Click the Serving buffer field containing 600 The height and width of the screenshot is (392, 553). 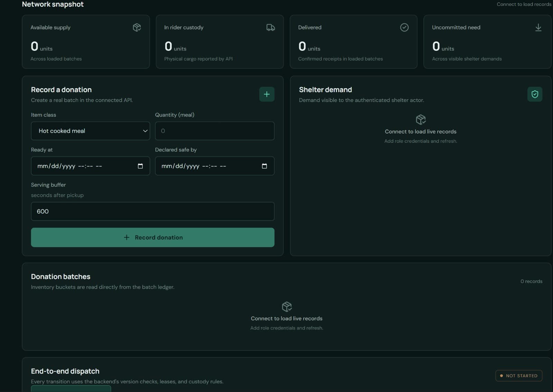tap(153, 211)
